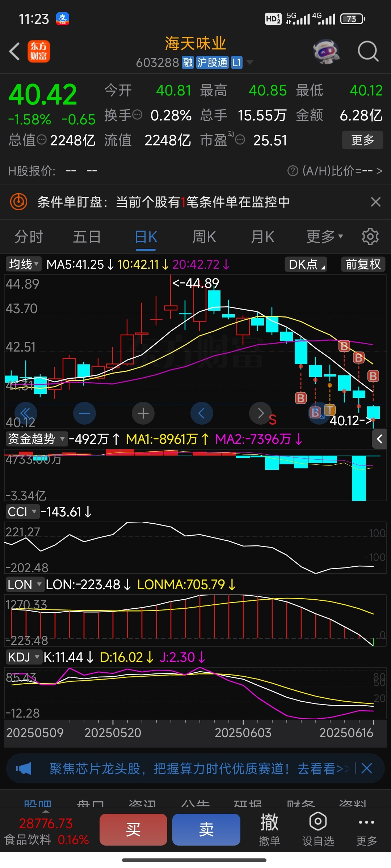Tap the 换手 info icon
This screenshot has width=391, height=868.
click(x=137, y=115)
